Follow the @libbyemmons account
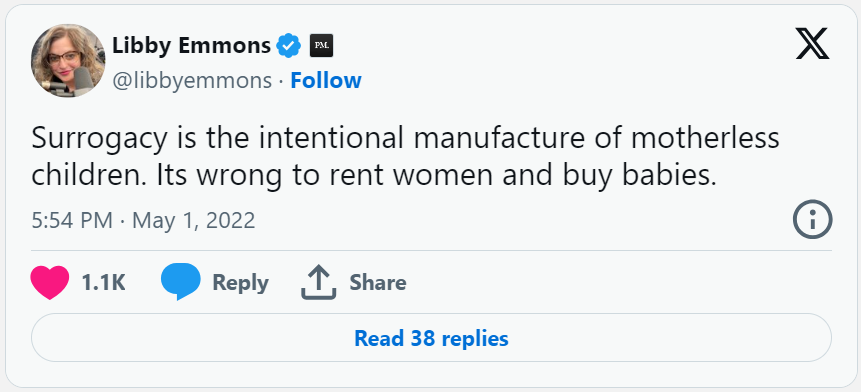Image resolution: width=861 pixels, height=392 pixels. click(326, 80)
